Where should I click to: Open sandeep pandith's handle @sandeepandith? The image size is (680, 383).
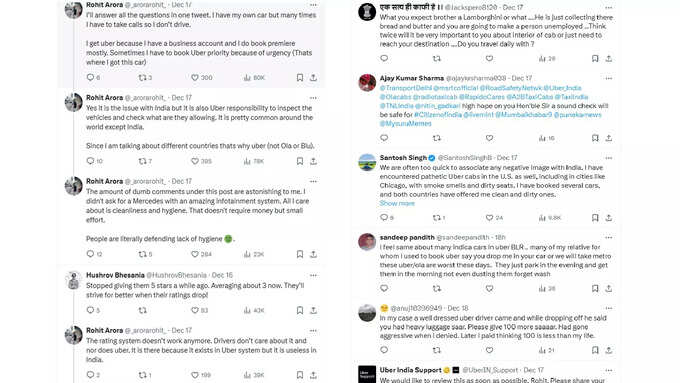(x=464, y=238)
